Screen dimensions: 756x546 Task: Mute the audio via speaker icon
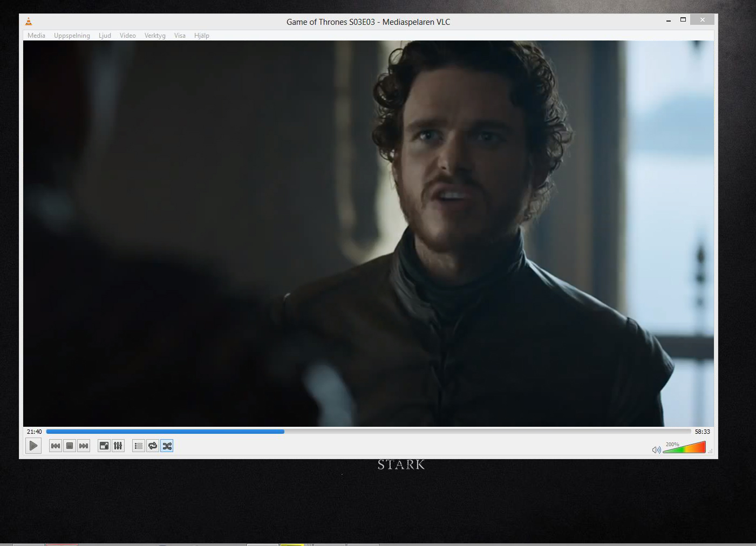tap(657, 448)
